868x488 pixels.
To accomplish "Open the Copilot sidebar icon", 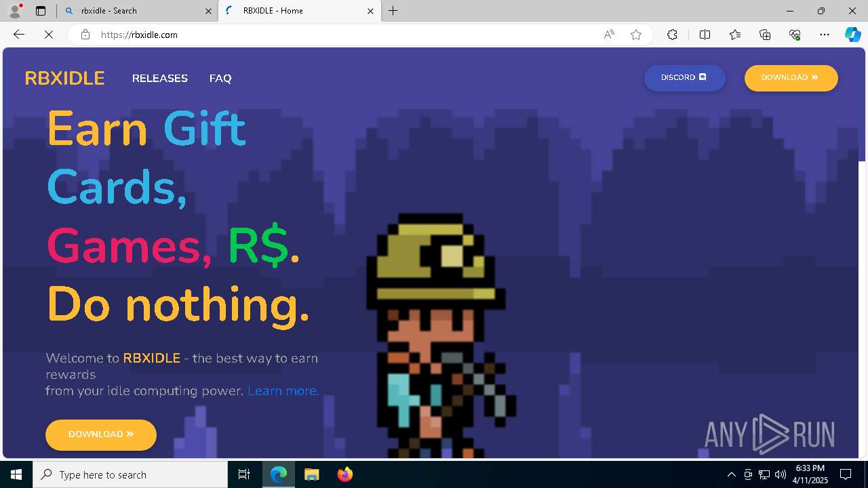I will [852, 35].
